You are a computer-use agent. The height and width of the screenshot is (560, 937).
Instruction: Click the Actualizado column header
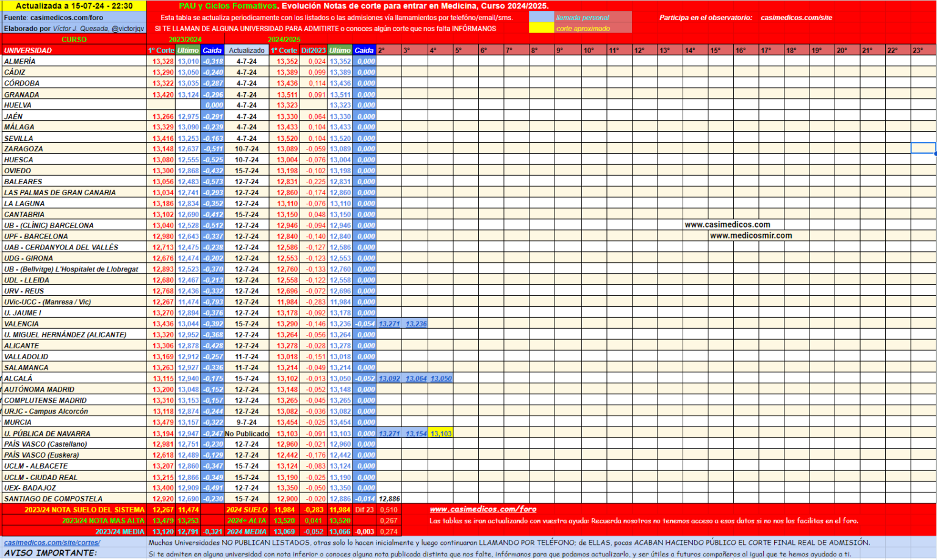coord(246,51)
